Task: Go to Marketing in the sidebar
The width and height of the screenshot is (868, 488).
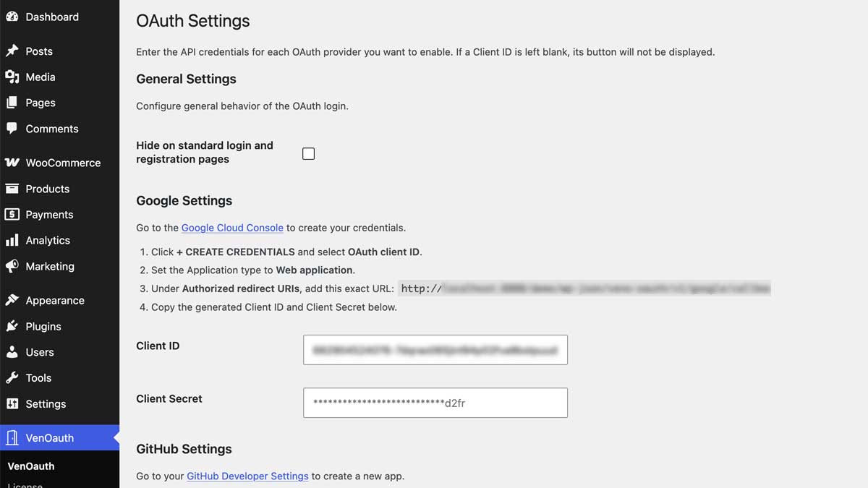Action: point(59,266)
